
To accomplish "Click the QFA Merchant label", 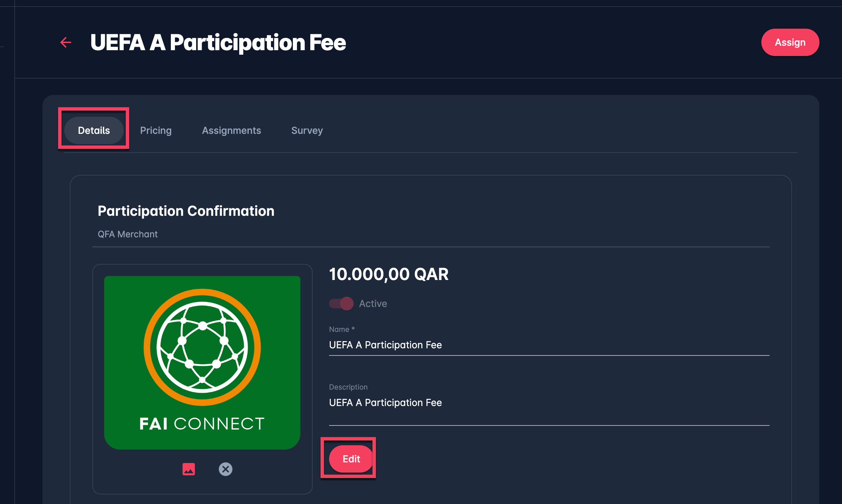I will point(127,234).
